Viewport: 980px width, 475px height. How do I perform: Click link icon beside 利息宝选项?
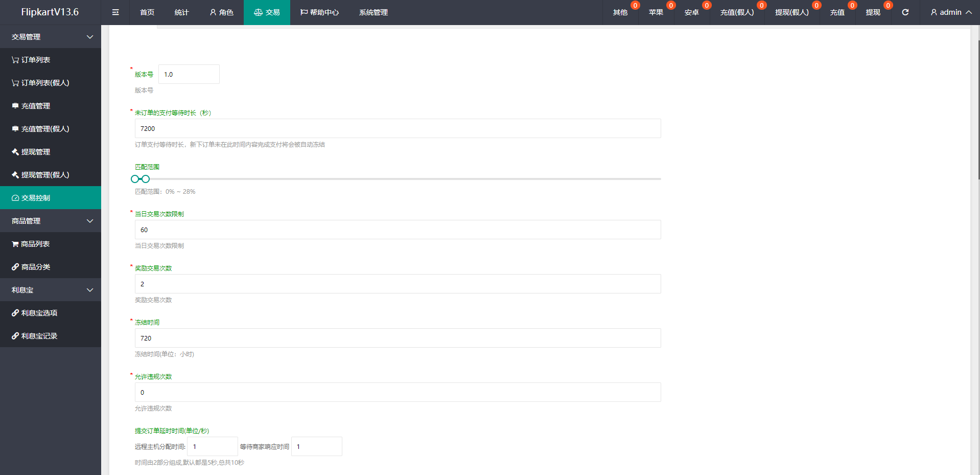(15, 313)
